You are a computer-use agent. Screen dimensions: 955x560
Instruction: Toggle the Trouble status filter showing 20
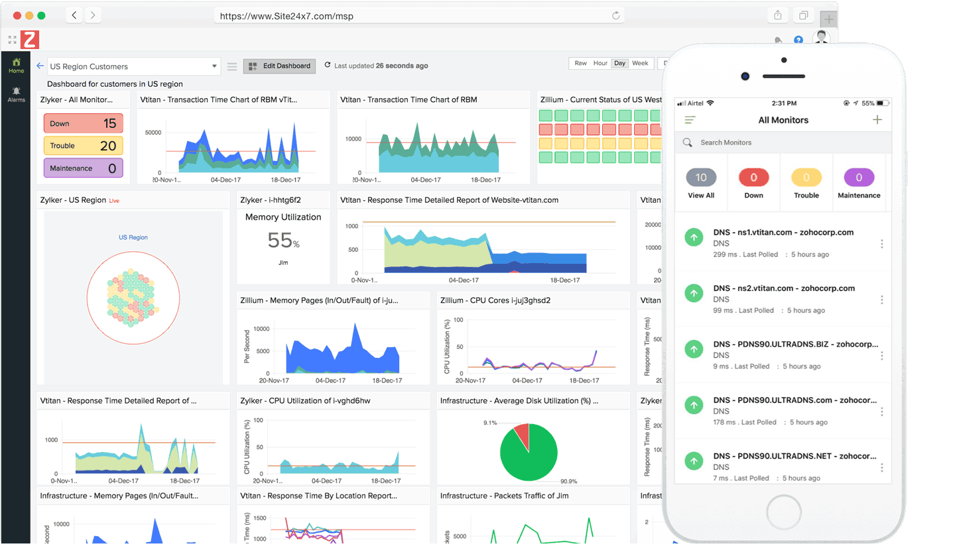(83, 144)
